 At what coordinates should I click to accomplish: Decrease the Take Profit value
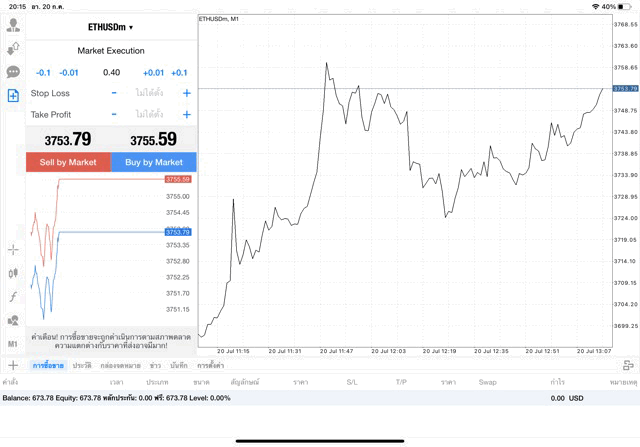click(114, 114)
